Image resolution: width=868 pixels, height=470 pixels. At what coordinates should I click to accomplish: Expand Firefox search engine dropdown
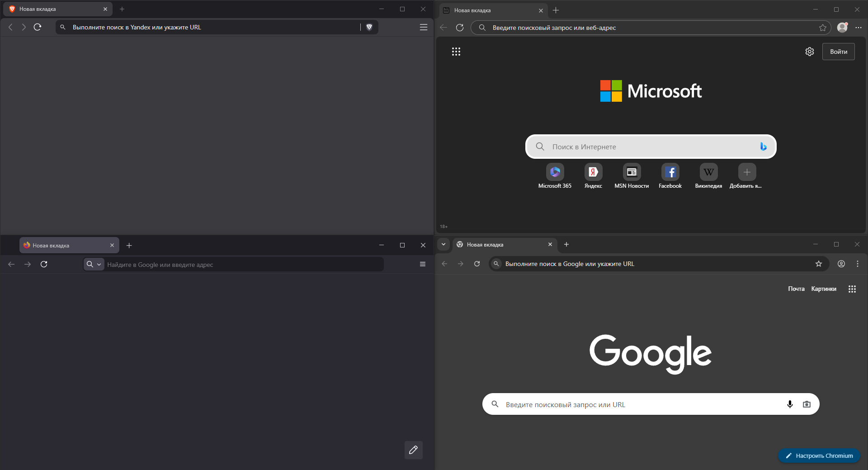[x=94, y=264]
